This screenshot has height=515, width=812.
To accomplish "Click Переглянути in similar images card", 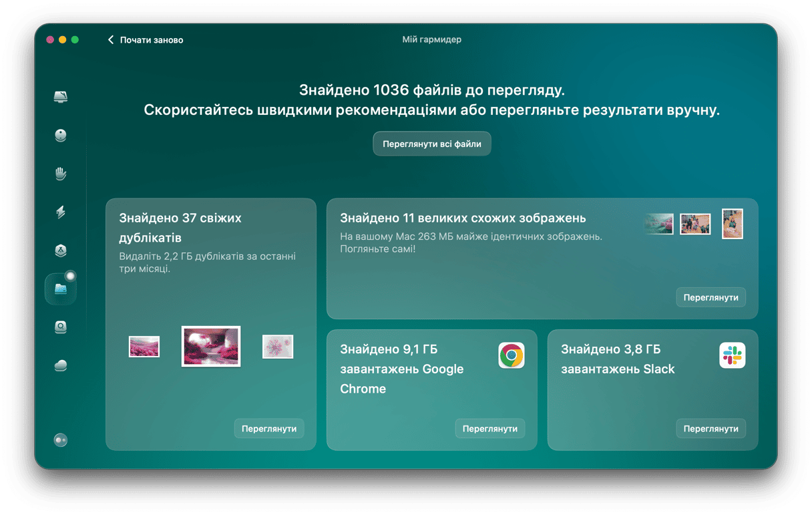I will click(x=710, y=297).
